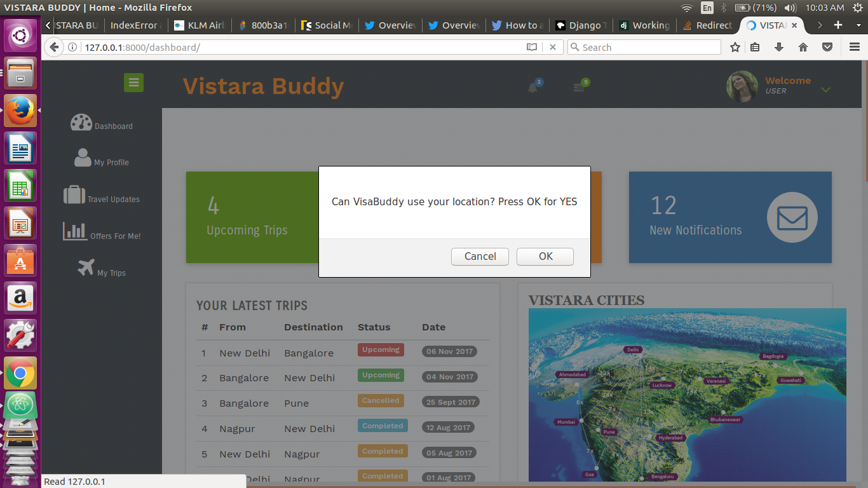Open Google Chrome from the launcher

[21, 373]
